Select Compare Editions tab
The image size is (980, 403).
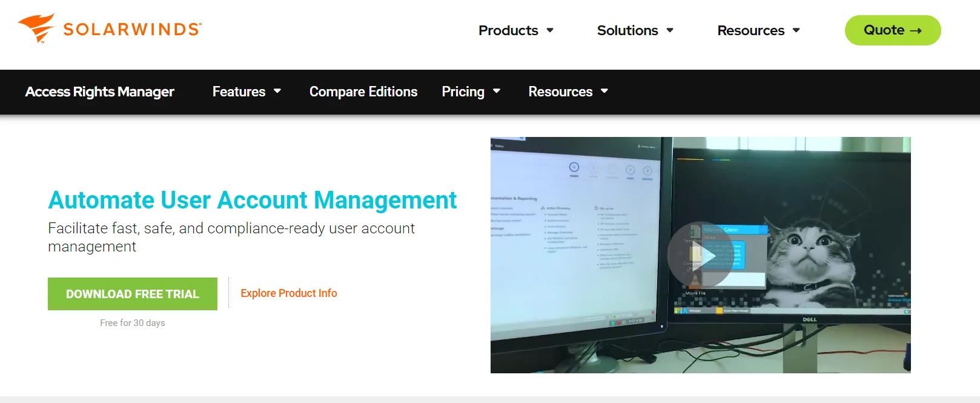(x=363, y=92)
